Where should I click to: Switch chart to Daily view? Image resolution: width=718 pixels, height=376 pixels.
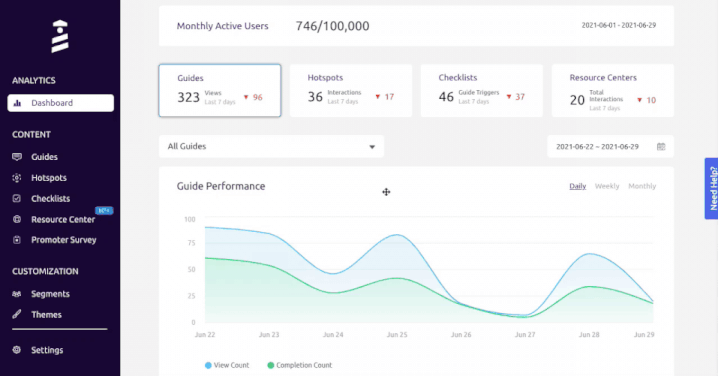pyautogui.click(x=578, y=186)
